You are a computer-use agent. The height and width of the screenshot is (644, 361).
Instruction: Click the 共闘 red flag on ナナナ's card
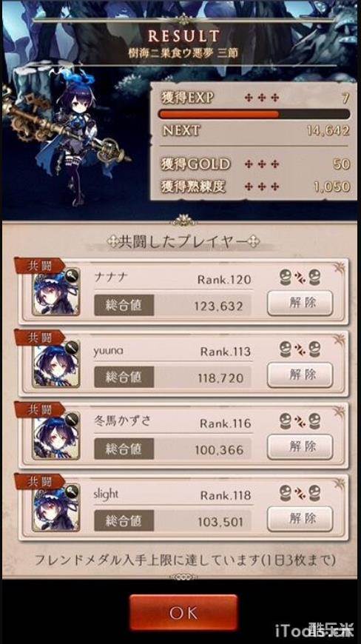click(x=39, y=266)
